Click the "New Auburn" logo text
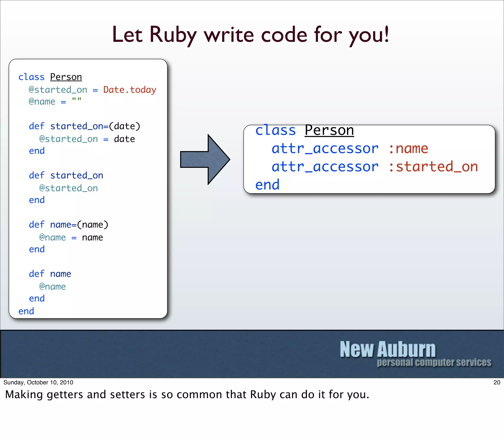This screenshot has width=504, height=439. (x=388, y=349)
